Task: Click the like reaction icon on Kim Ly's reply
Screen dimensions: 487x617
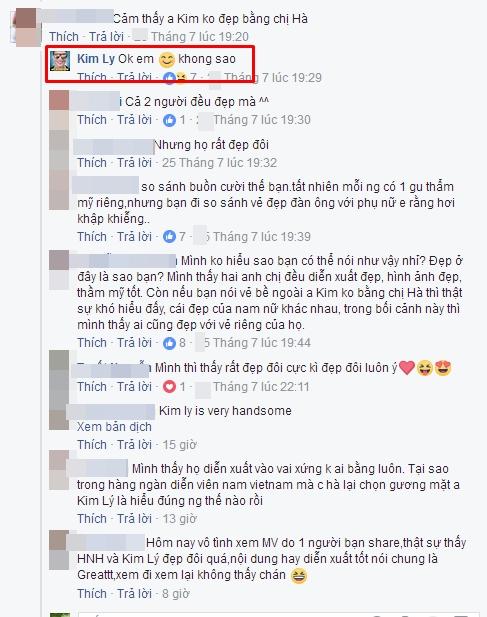Action: [x=170, y=77]
